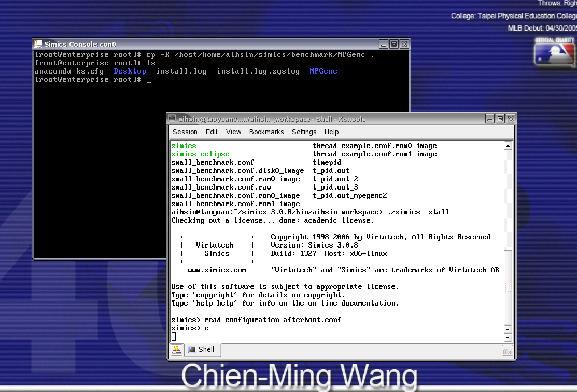Open the View menu in Konsole
This screenshot has width=577, height=392.
click(233, 132)
